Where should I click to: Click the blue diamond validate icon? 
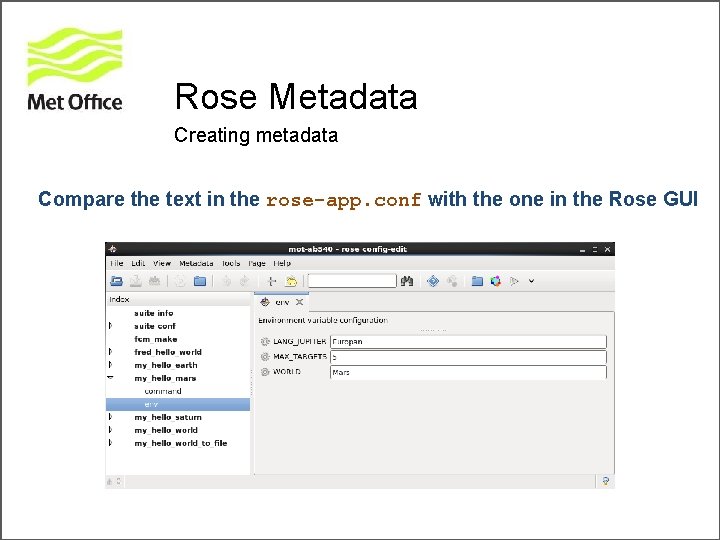point(433,281)
